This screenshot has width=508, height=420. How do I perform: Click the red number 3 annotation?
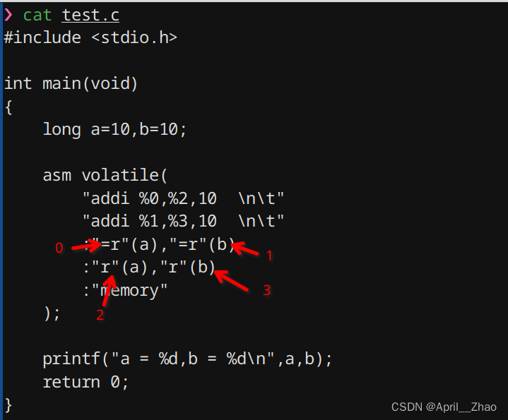coord(266,290)
